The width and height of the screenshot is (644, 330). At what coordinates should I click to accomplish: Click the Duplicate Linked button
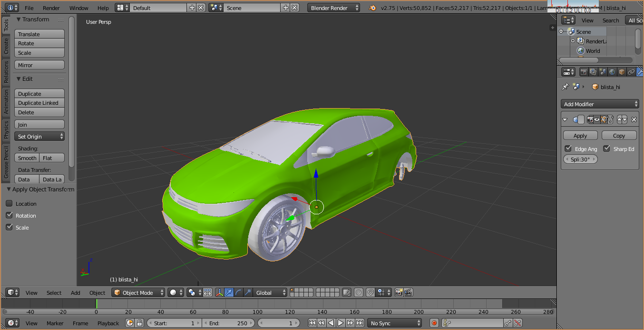[x=39, y=103]
